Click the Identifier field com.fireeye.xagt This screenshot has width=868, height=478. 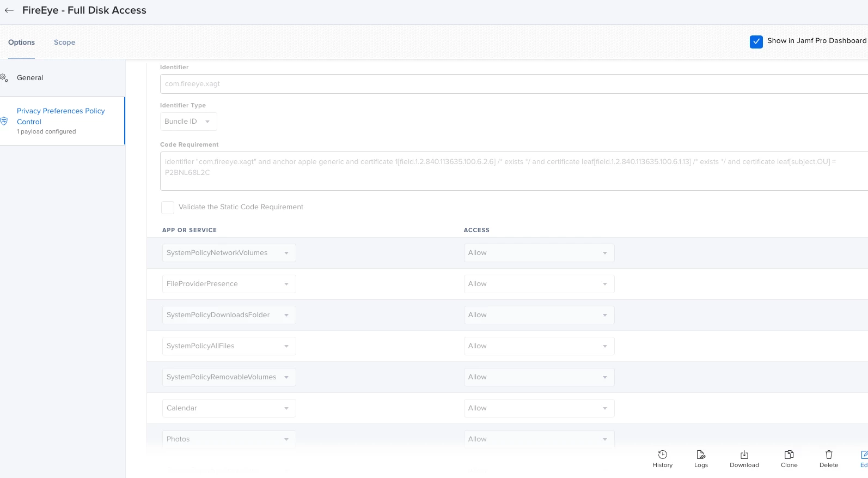tap(514, 84)
